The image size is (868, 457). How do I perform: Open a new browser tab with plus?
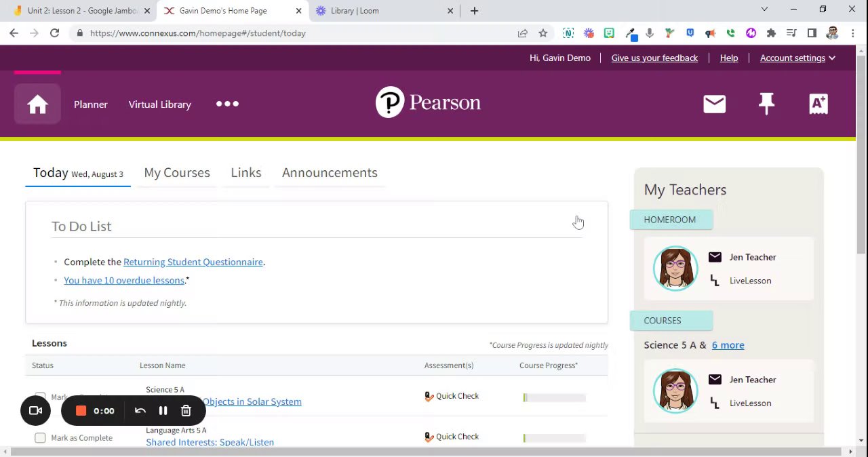pos(475,11)
